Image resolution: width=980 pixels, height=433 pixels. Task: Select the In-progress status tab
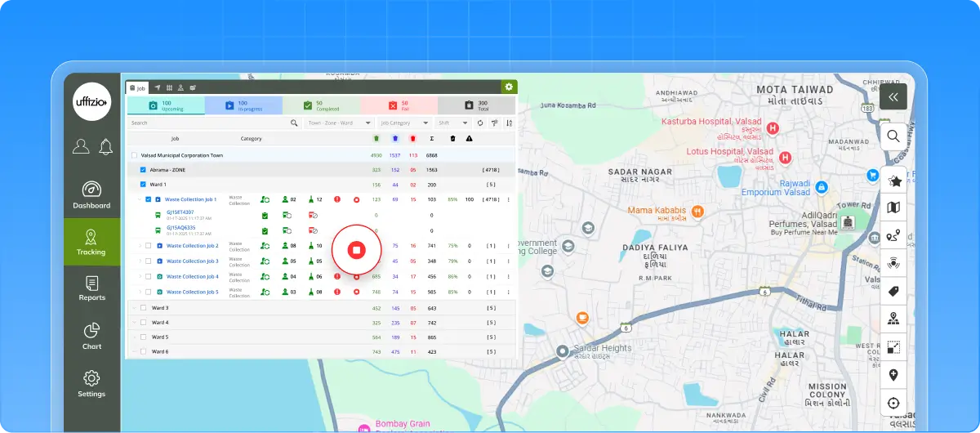click(243, 105)
